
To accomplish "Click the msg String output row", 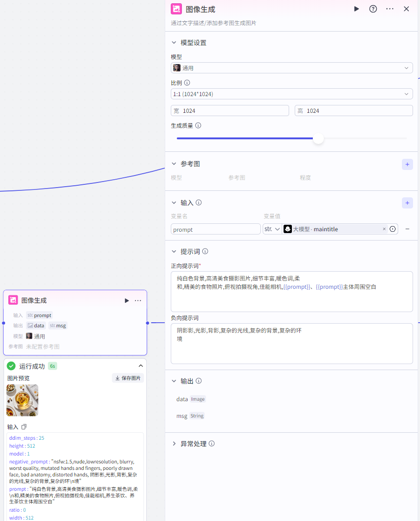I will click(x=190, y=416).
